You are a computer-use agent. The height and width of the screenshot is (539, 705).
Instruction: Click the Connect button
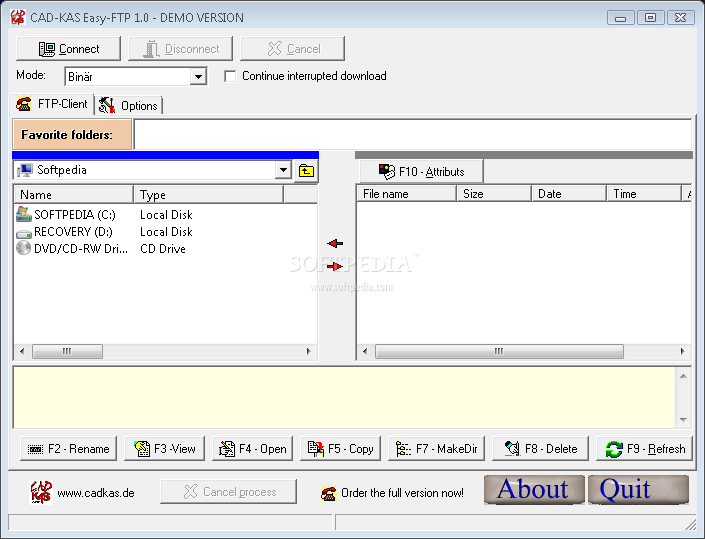point(68,49)
